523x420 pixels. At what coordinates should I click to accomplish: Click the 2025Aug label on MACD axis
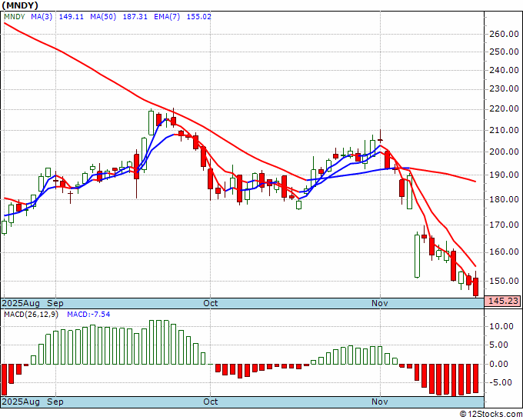pos(21,402)
